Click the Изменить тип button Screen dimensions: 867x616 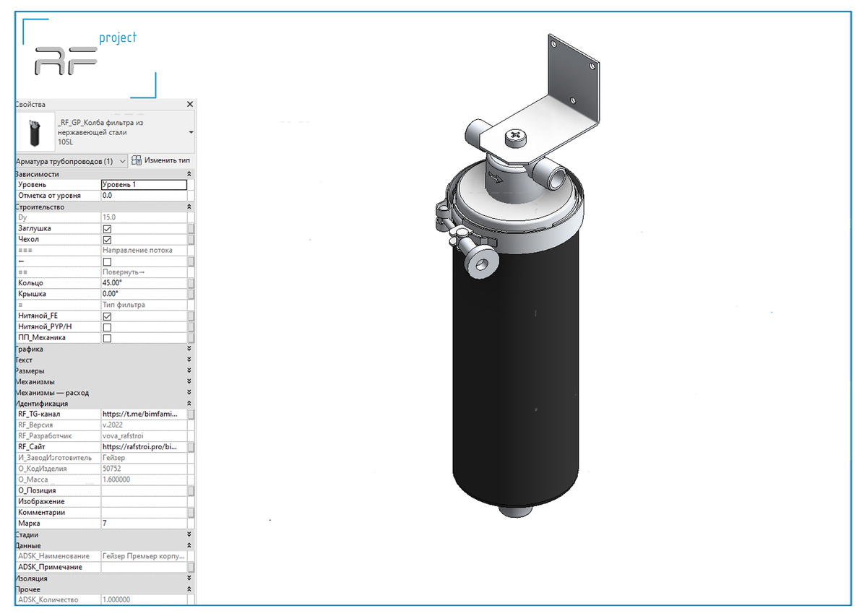[161, 161]
